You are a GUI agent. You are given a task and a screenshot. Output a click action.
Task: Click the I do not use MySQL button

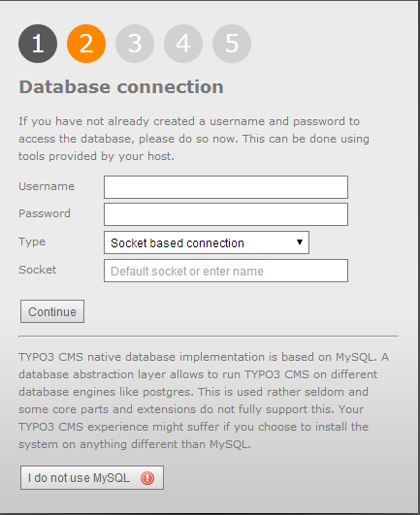(x=92, y=477)
